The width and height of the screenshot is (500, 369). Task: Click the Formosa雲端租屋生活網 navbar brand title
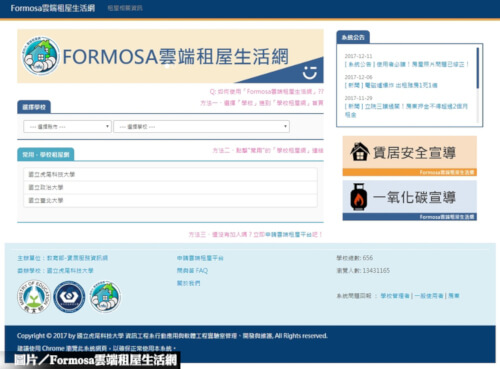53,8
